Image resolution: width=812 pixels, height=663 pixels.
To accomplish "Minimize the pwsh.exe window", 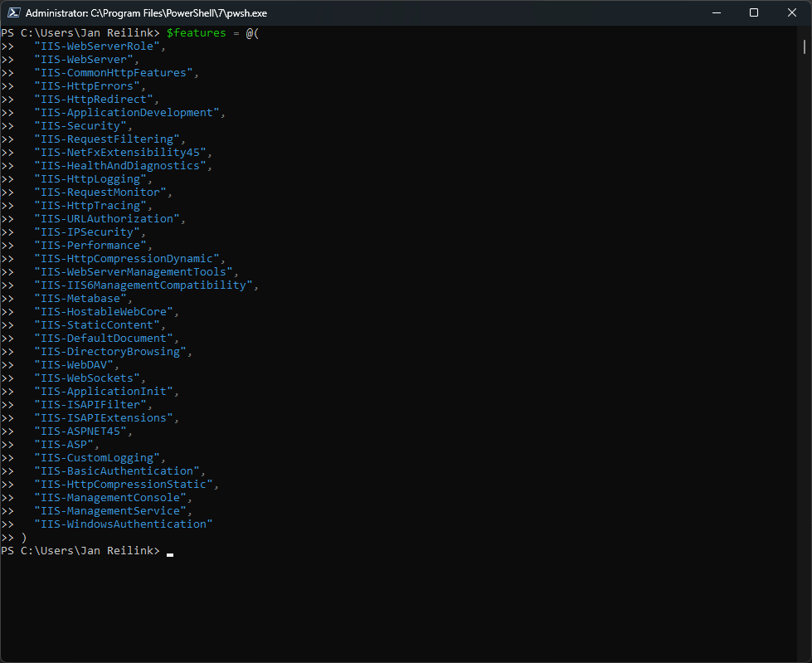I will point(717,13).
